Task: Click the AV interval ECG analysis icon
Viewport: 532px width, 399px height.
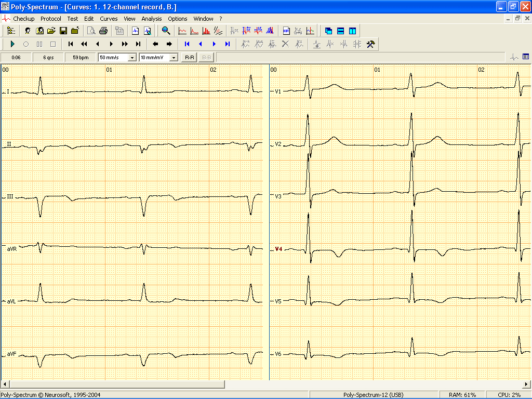Action: point(246,31)
